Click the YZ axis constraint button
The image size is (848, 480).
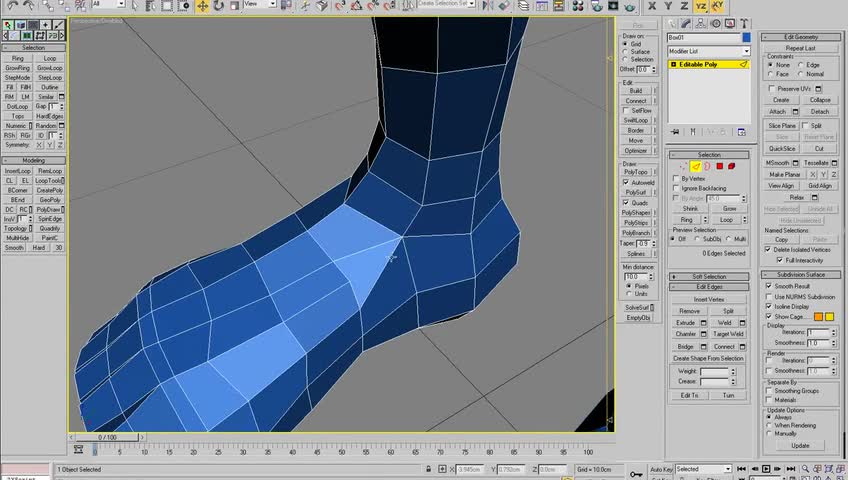701,6
